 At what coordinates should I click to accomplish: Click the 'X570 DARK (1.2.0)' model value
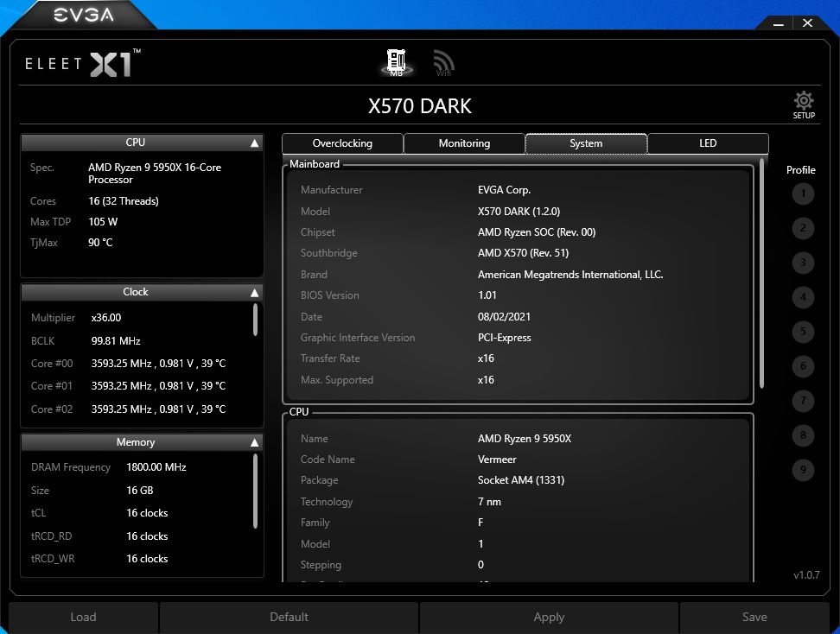click(x=519, y=212)
